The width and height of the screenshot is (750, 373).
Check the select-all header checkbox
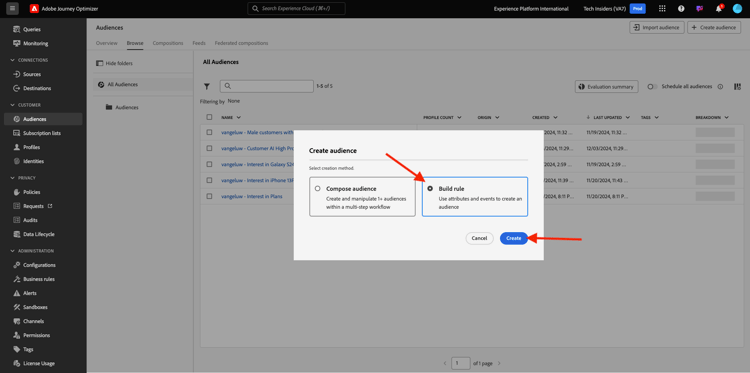(210, 117)
